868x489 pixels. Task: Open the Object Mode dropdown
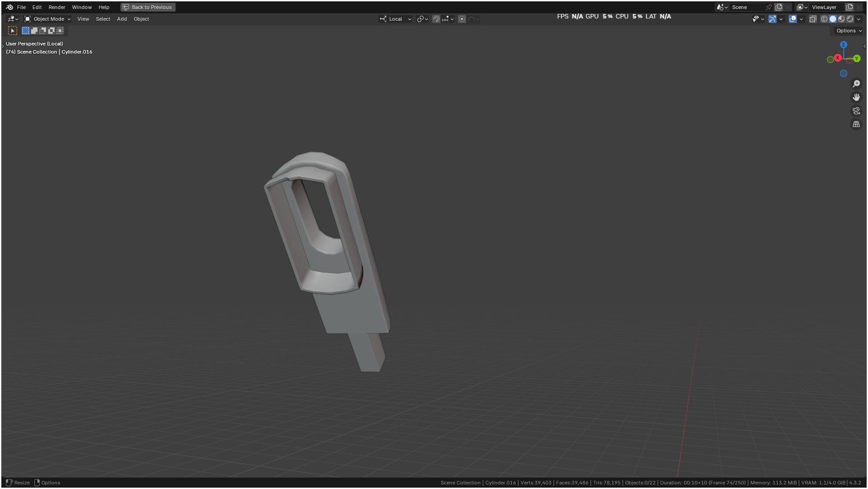point(48,19)
